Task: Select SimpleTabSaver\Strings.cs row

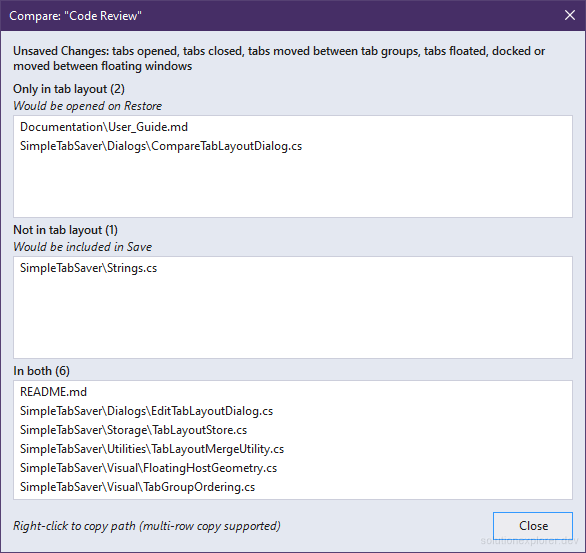Action: (x=293, y=268)
